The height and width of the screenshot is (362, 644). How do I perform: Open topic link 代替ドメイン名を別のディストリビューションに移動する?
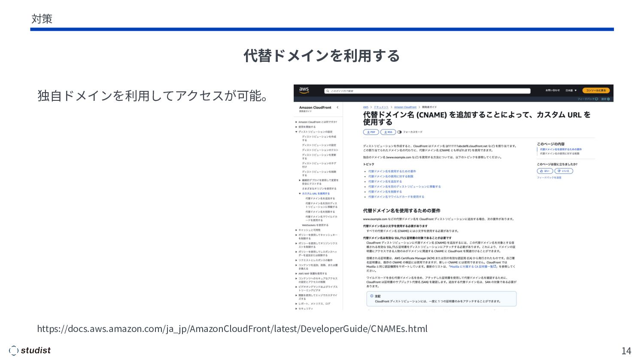click(x=404, y=187)
